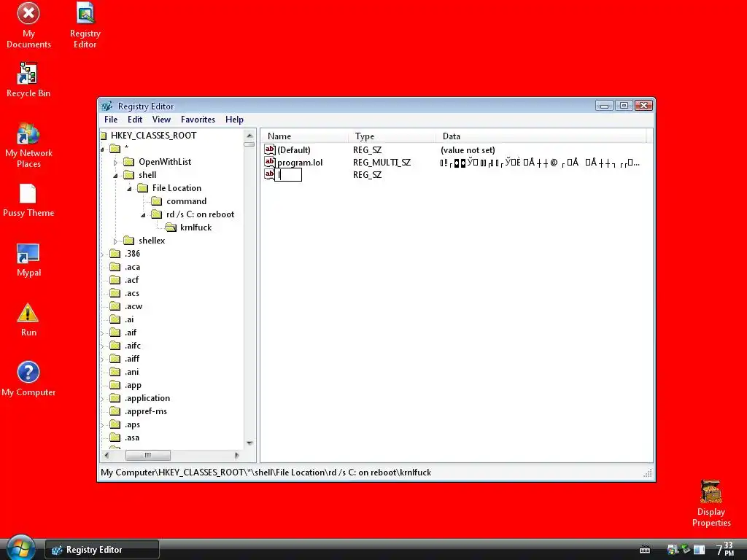Click the Start orb button
The image size is (747, 560).
coord(20,548)
